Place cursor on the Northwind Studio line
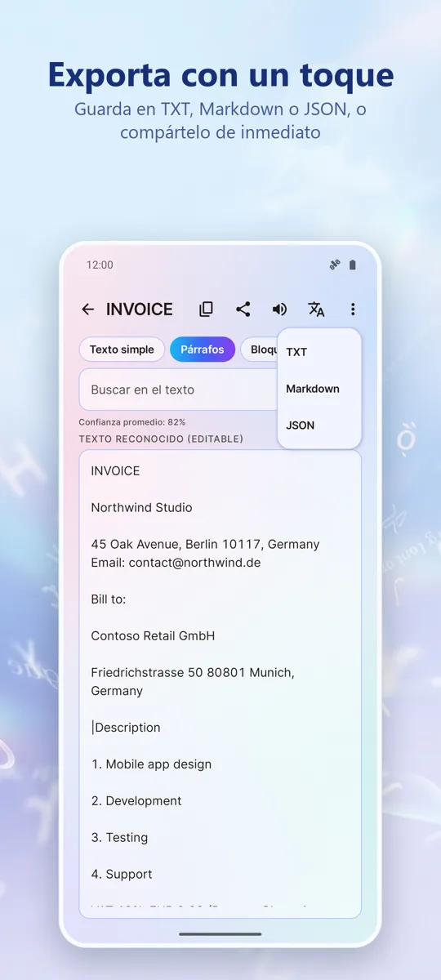 pos(141,507)
